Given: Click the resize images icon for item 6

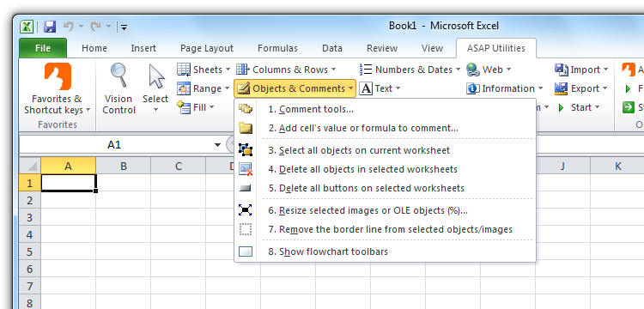Looking at the screenshot, I should tap(246, 210).
